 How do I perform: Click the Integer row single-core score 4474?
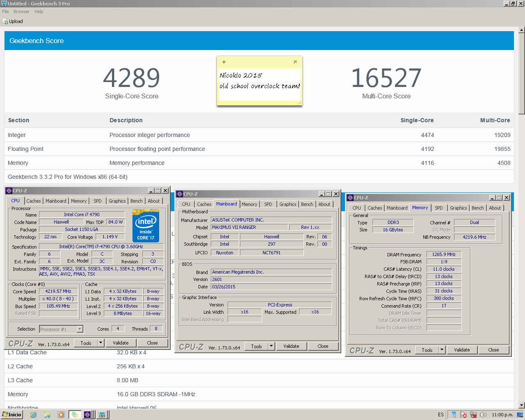(427, 135)
